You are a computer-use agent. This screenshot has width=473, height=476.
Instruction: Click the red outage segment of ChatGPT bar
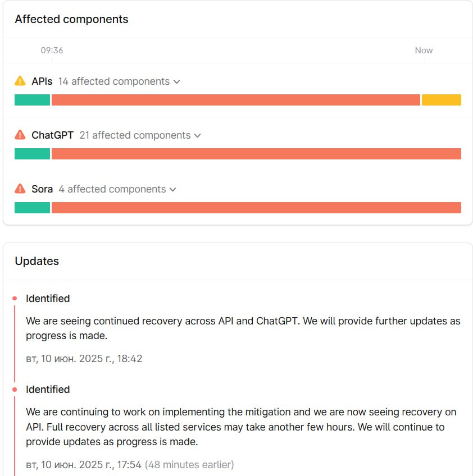(256, 154)
